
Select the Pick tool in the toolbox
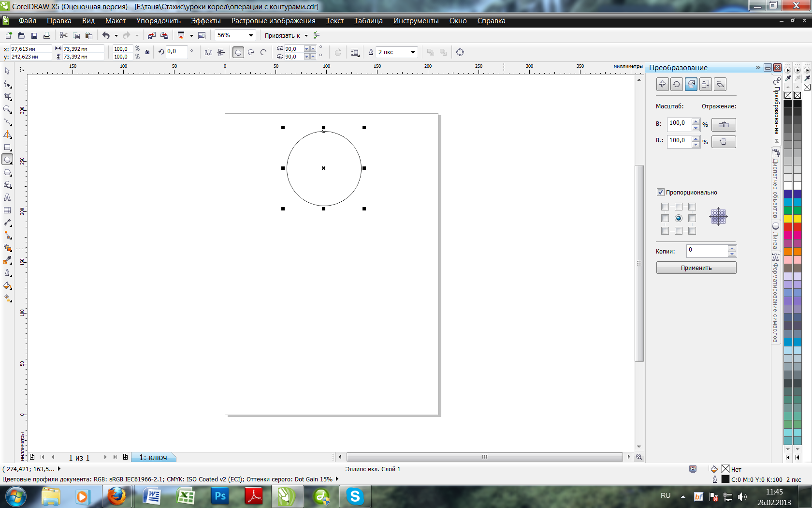[x=7, y=71]
